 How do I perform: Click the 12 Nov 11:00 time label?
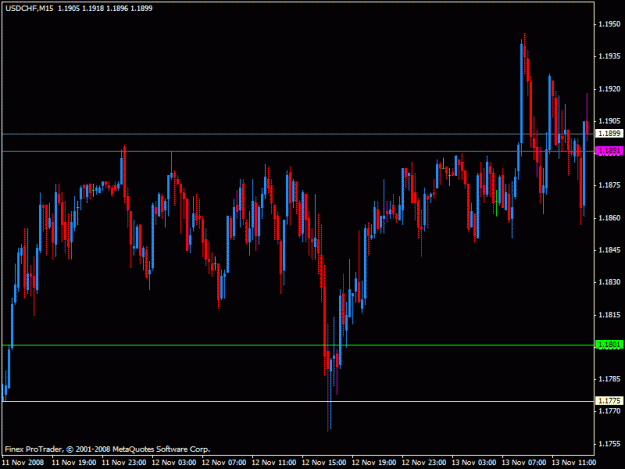(274, 463)
